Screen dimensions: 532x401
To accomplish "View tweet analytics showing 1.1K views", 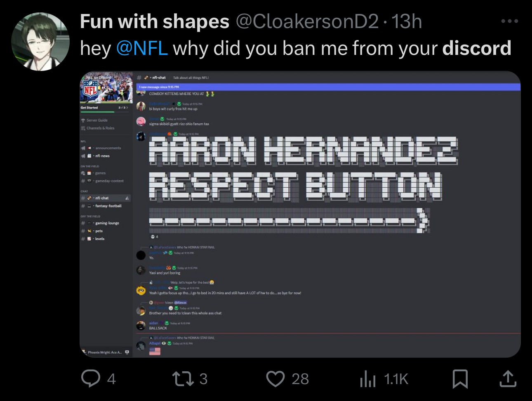I will (x=367, y=379).
